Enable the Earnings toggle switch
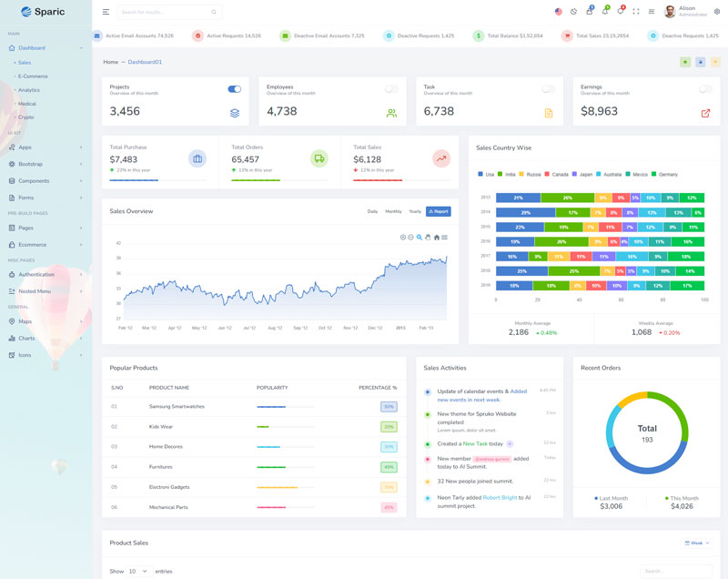This screenshot has height=579, width=728. pos(705,89)
